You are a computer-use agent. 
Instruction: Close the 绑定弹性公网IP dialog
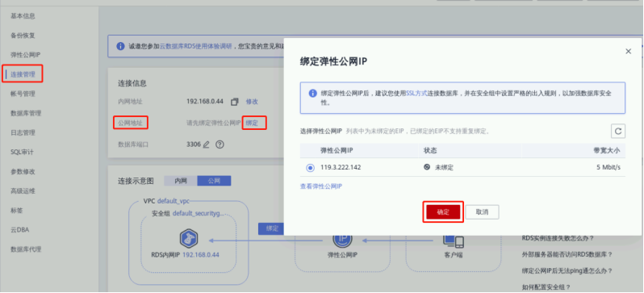click(x=628, y=52)
